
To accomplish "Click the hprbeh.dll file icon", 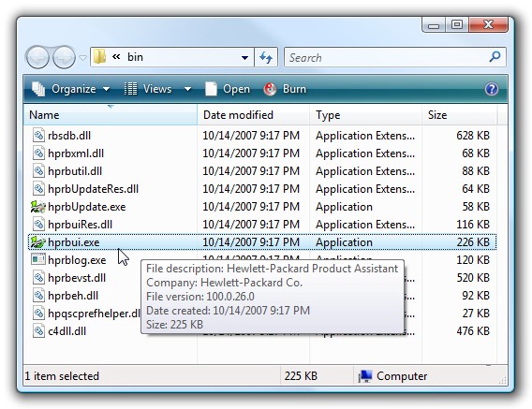I will (38, 296).
